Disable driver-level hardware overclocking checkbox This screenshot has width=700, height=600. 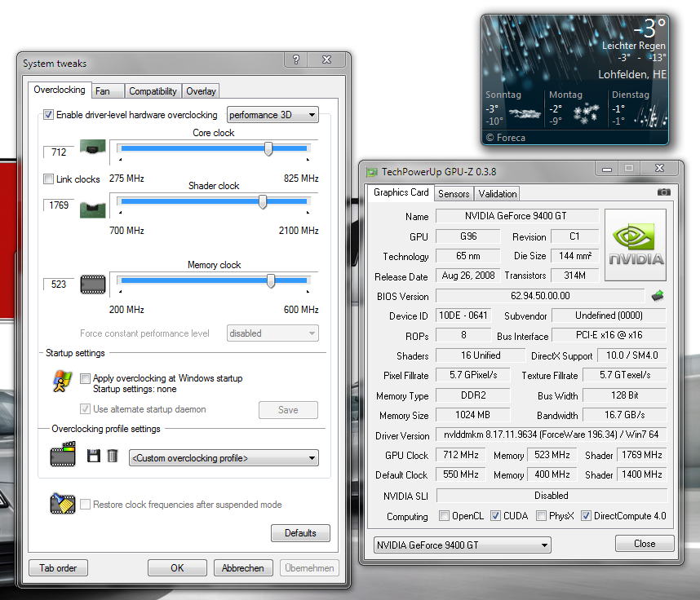pyautogui.click(x=48, y=115)
